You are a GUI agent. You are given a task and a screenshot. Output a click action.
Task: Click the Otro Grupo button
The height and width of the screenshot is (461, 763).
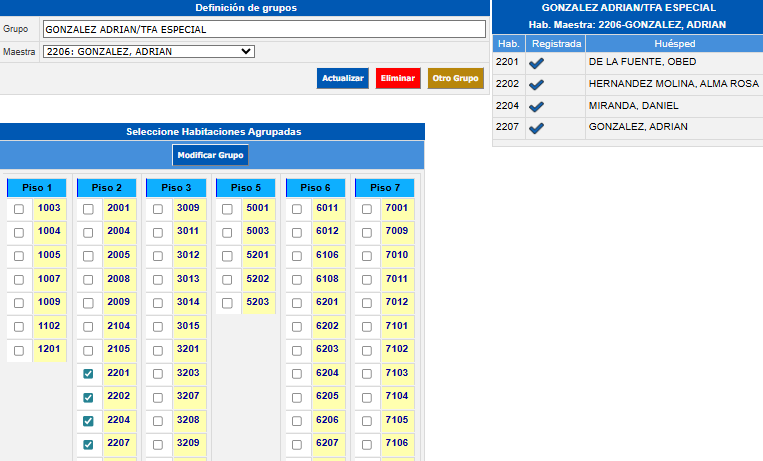pos(455,78)
